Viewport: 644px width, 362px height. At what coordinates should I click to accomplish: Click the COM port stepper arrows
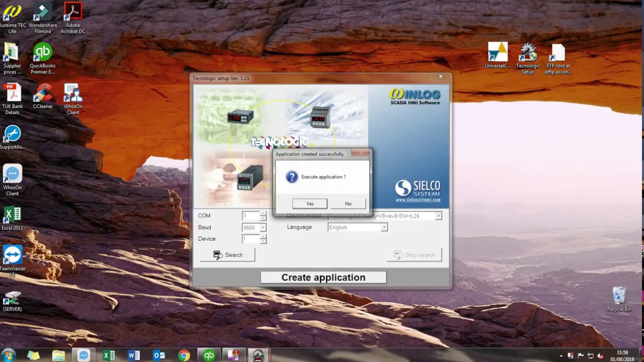point(263,216)
